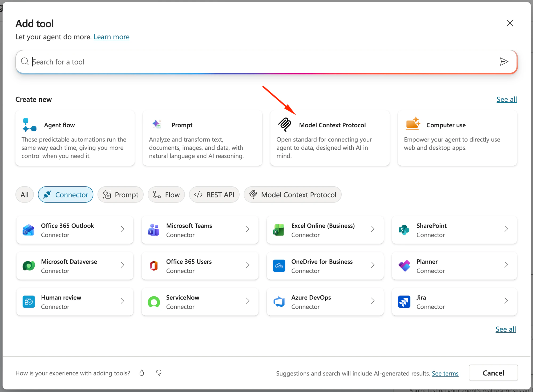533x392 pixels.
Task: Select the Flow filter tab
Action: point(166,195)
